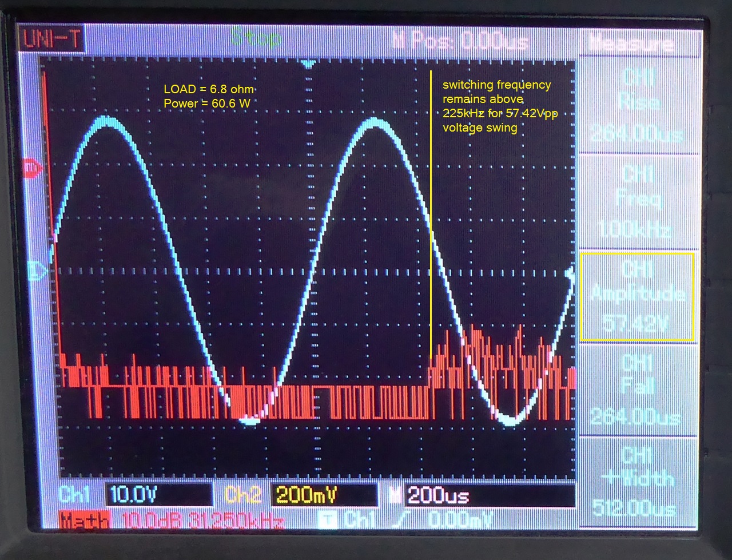Click the red Math channel level marker

pyautogui.click(x=33, y=168)
